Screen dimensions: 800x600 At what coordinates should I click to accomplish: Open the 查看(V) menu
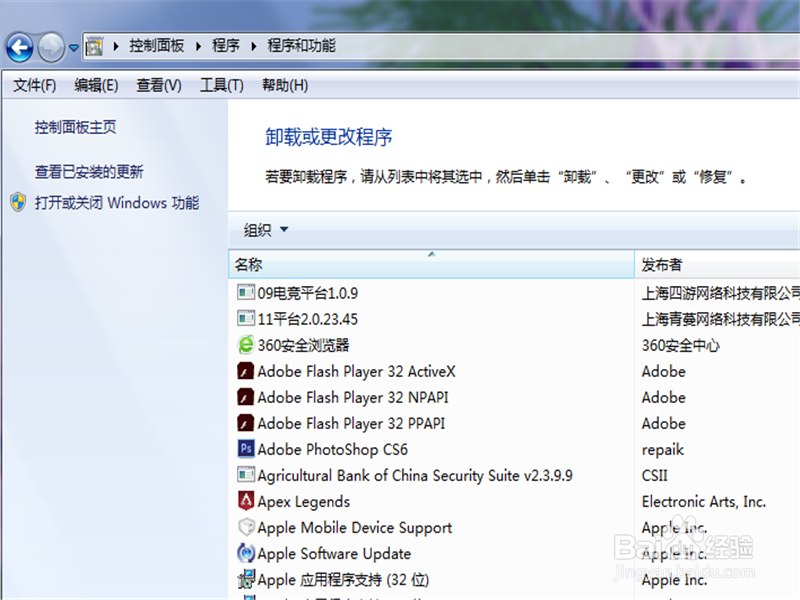[159, 85]
